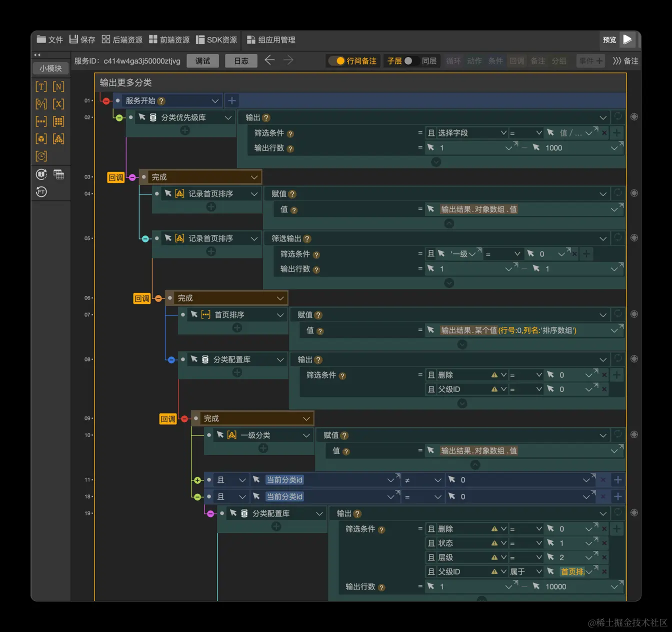The width and height of the screenshot is (672, 632).
Task: Click the 回调 tag at line 03
Action: coord(116,177)
